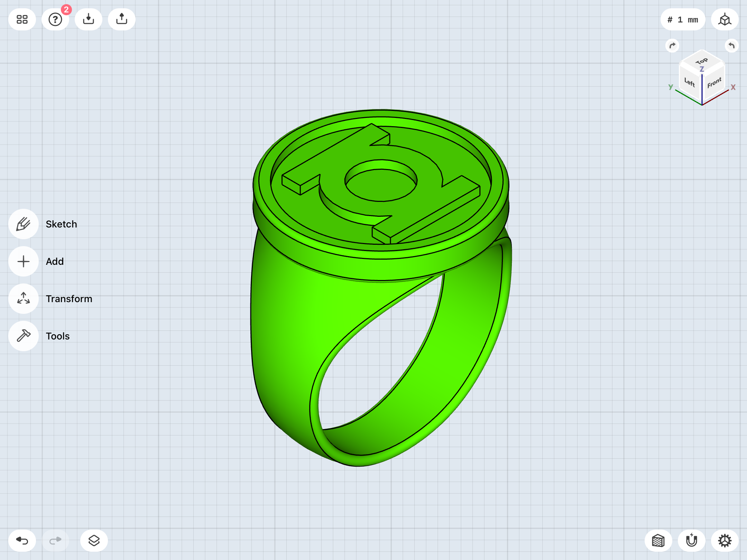Click the undo arrow button
The width and height of the screenshot is (747, 560).
(x=22, y=541)
